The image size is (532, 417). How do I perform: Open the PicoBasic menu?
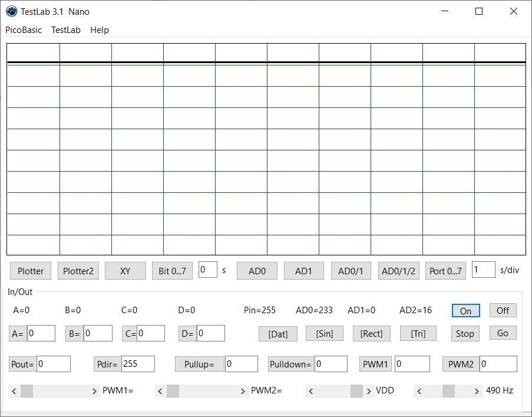point(24,29)
